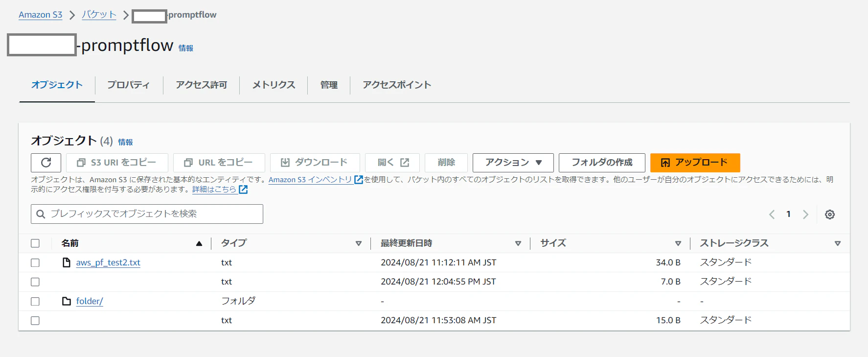Click the 2024/08/21 11:53:08 AM JST cell
This screenshot has width=868, height=357.
point(438,320)
